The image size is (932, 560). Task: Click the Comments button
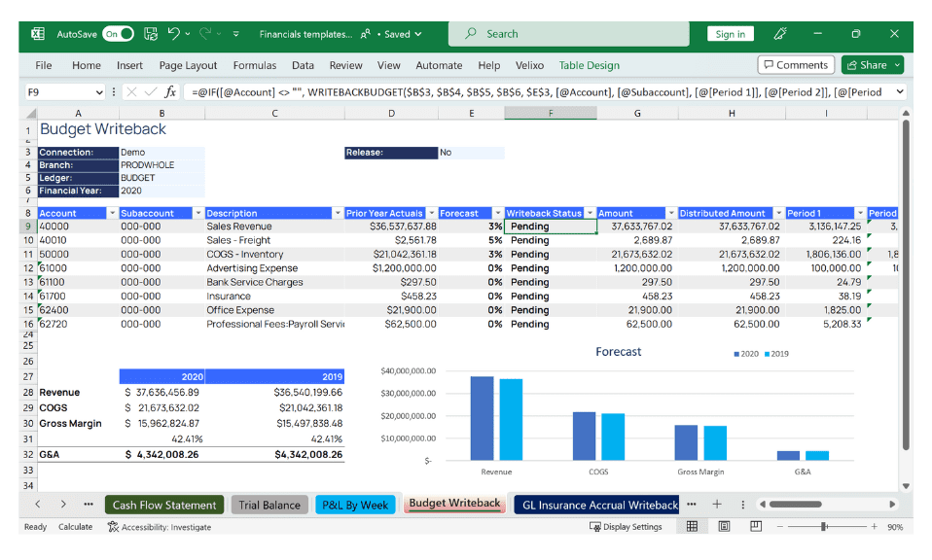pos(796,65)
